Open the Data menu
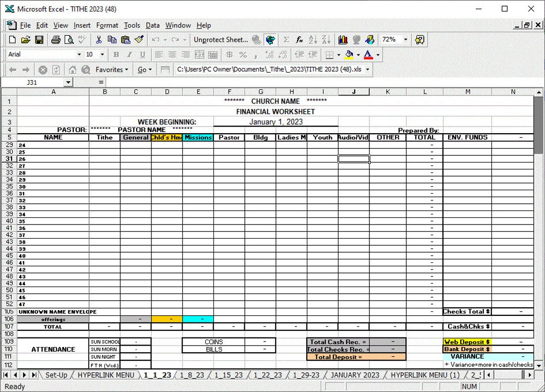This screenshot has width=545, height=392. point(152,25)
